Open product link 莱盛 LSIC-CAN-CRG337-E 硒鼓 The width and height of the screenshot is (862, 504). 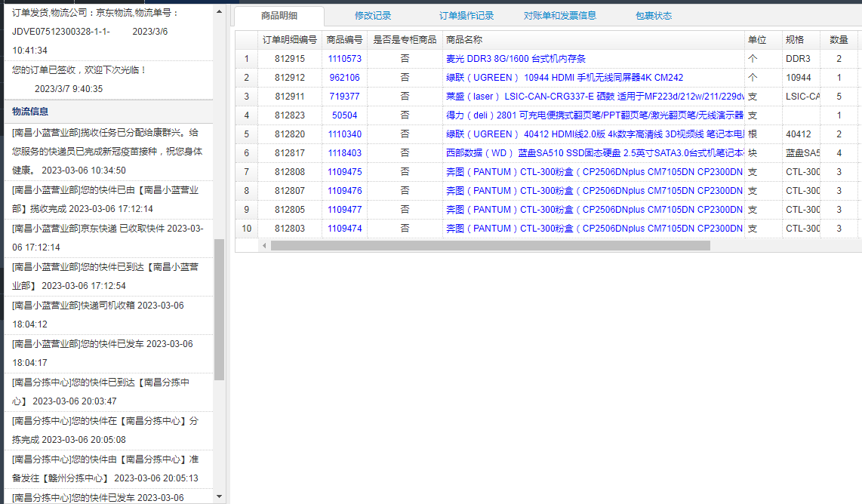pos(595,96)
